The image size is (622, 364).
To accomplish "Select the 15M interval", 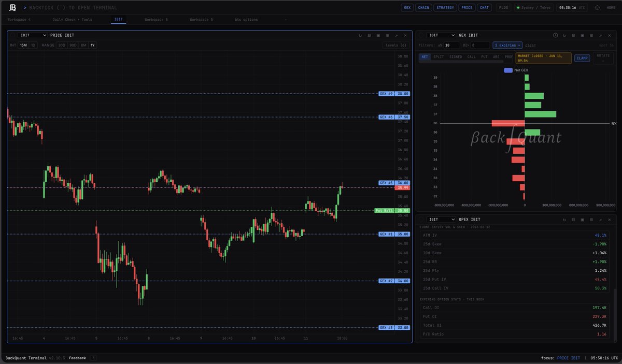I will click(23, 45).
